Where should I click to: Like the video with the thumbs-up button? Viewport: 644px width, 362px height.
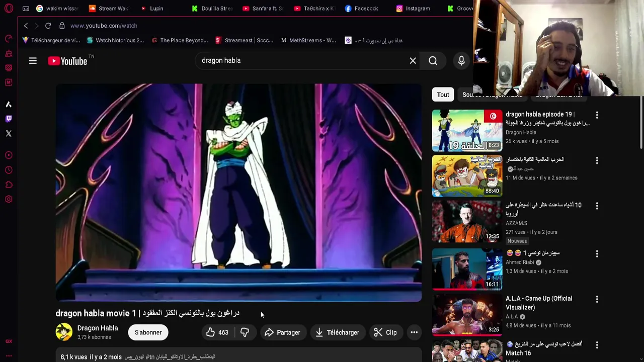point(217,332)
